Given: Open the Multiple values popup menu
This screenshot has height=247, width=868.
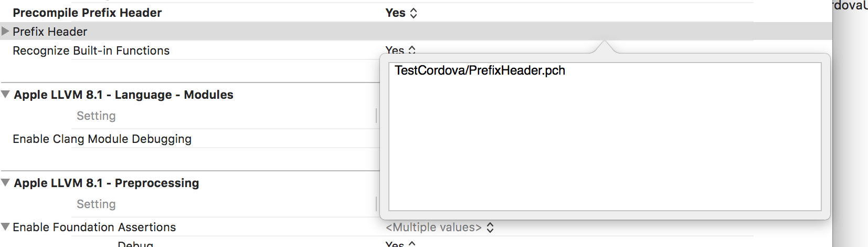Looking at the screenshot, I should tap(440, 227).
